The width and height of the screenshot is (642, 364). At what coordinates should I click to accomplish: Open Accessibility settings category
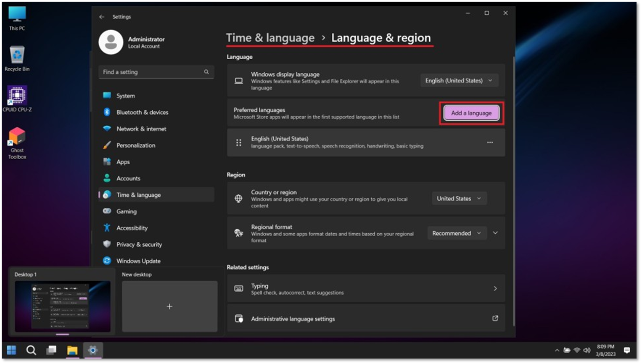point(156,228)
